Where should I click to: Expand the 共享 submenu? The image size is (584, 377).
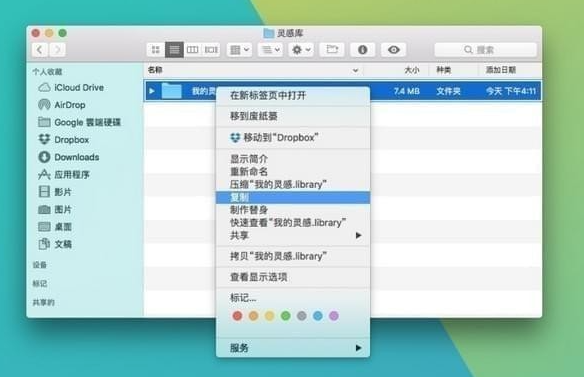pyautogui.click(x=293, y=235)
